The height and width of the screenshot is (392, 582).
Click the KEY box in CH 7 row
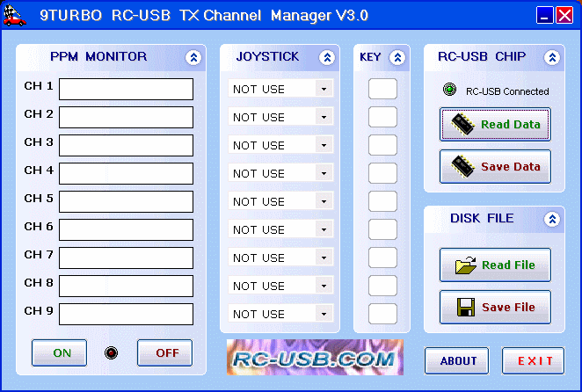[x=382, y=258]
